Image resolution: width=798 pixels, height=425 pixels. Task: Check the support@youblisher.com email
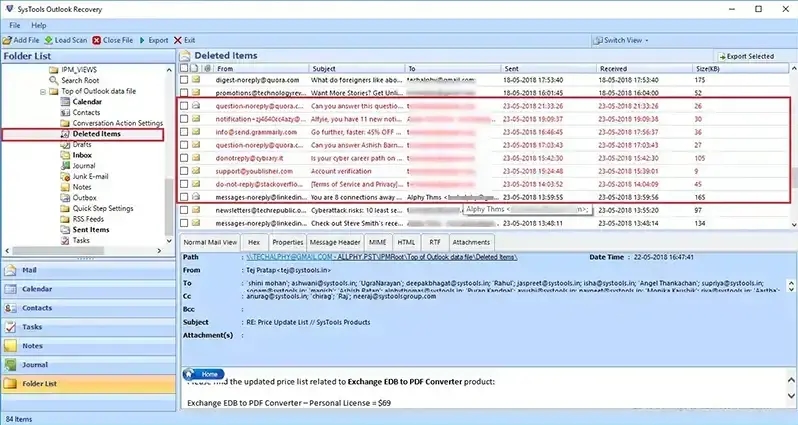184,172
